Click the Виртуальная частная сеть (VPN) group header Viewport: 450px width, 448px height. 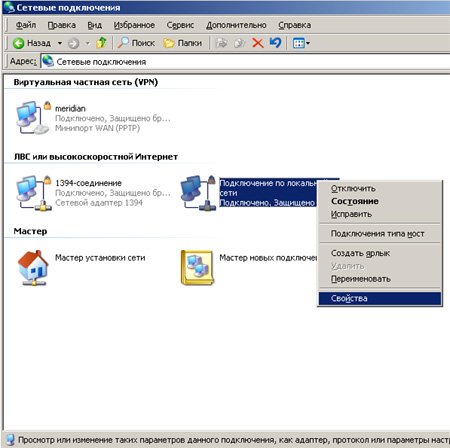[86, 82]
